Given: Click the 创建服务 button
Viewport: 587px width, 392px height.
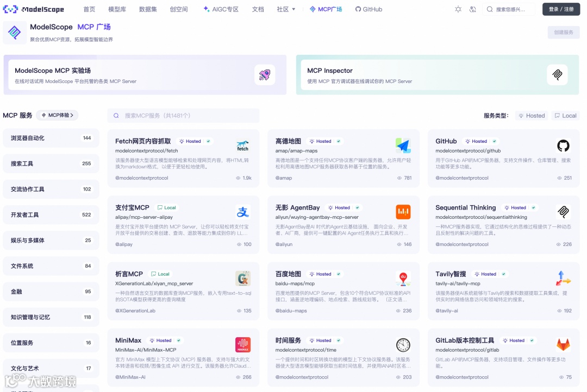Looking at the screenshot, I should pyautogui.click(x=564, y=33).
